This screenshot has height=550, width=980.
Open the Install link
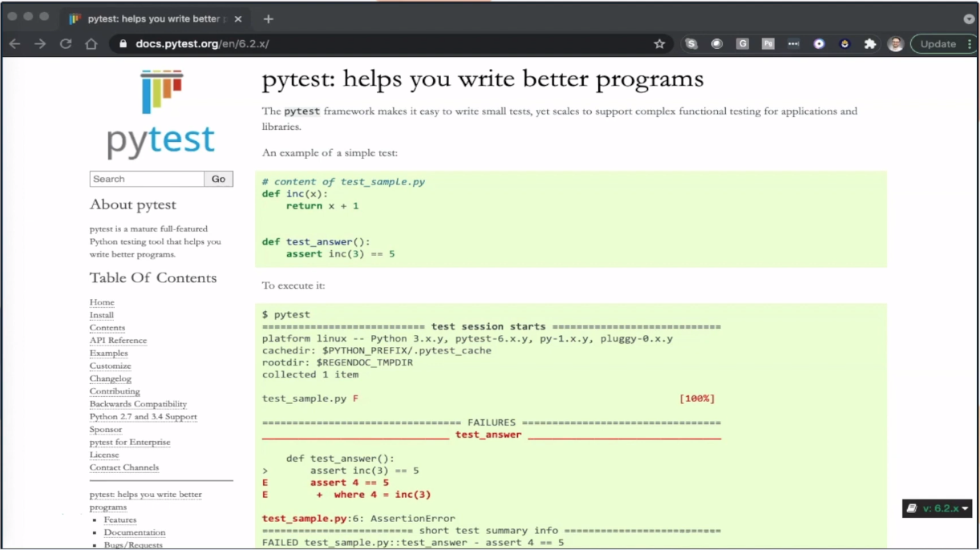(x=102, y=315)
